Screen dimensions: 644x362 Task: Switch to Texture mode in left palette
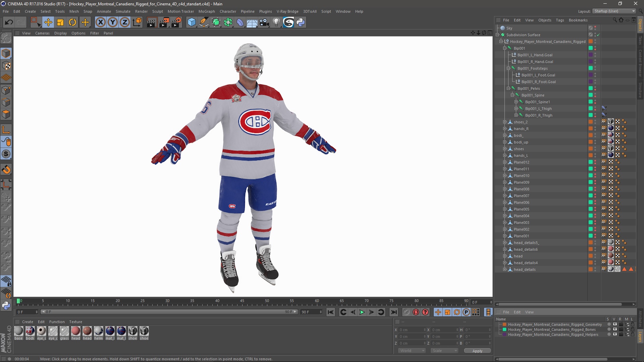click(x=6, y=66)
